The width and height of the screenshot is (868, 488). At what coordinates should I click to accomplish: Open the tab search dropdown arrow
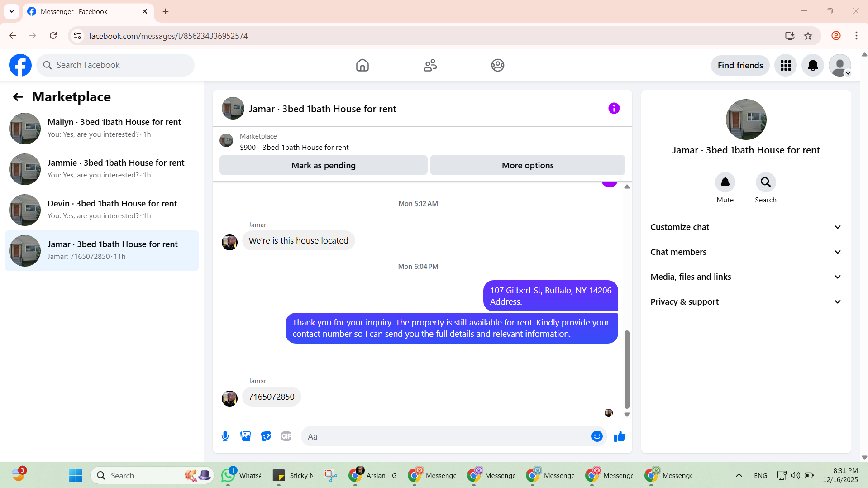coord(12,11)
